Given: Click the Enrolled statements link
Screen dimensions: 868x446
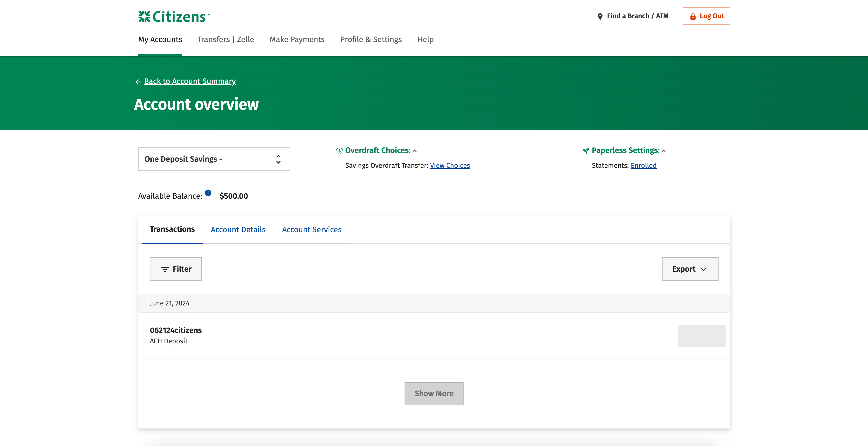Looking at the screenshot, I should (x=643, y=165).
